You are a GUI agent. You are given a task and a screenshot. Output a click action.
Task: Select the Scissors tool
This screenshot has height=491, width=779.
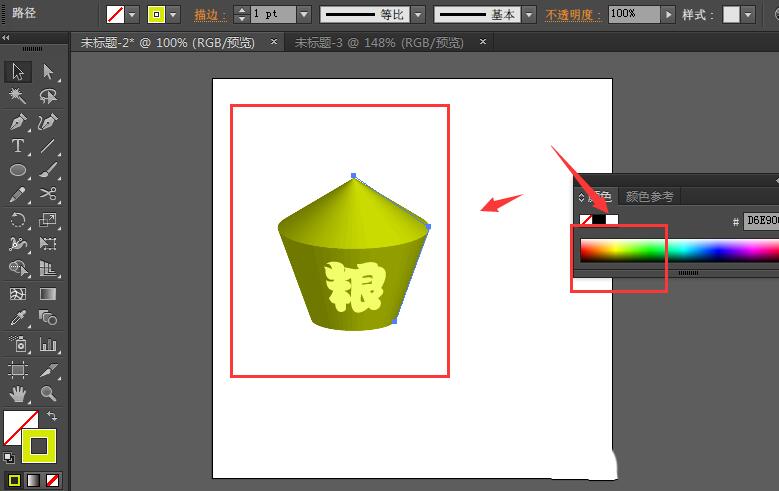point(48,194)
